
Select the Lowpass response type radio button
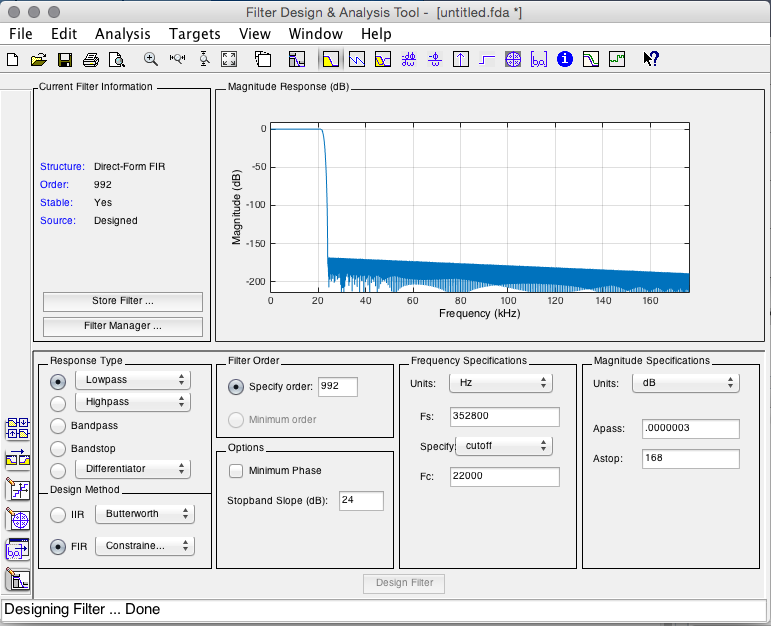(58, 381)
